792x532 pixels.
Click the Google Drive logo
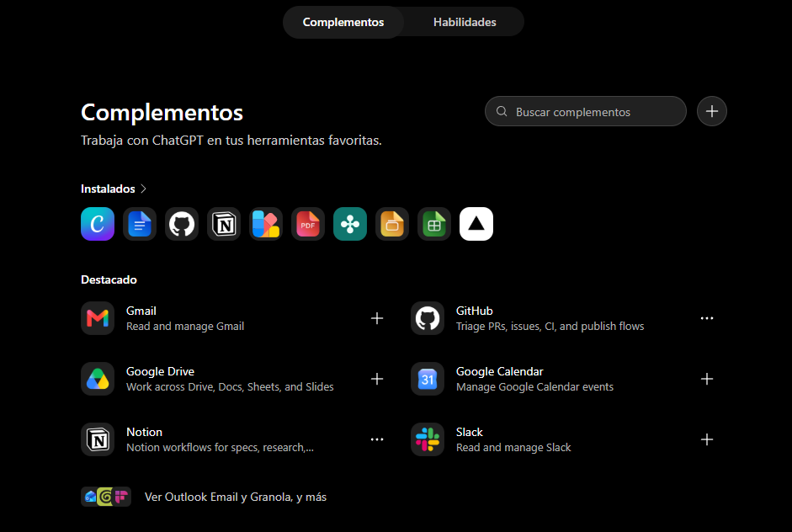click(x=98, y=379)
